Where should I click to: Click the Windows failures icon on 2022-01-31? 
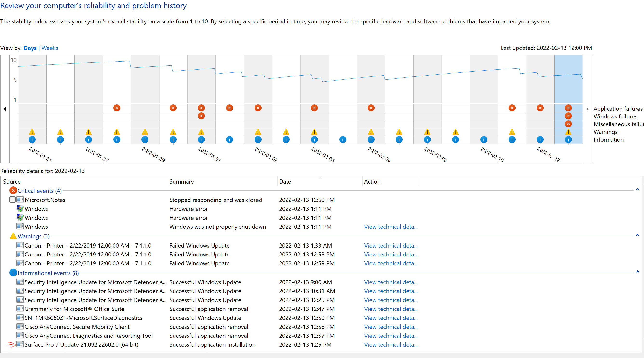click(x=201, y=116)
